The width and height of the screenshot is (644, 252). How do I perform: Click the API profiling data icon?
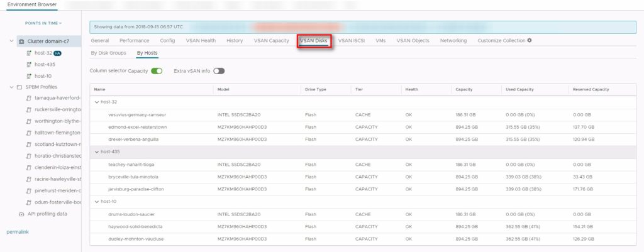pyautogui.click(x=21, y=214)
